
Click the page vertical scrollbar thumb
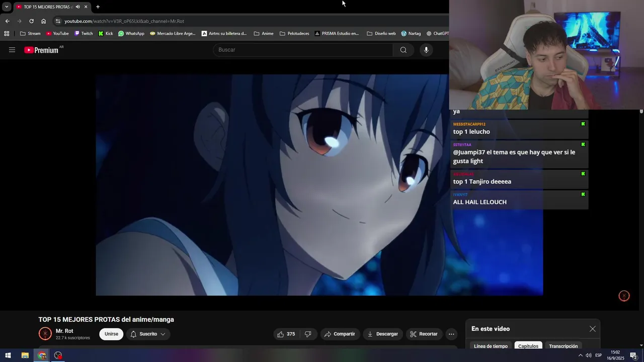click(x=641, y=112)
